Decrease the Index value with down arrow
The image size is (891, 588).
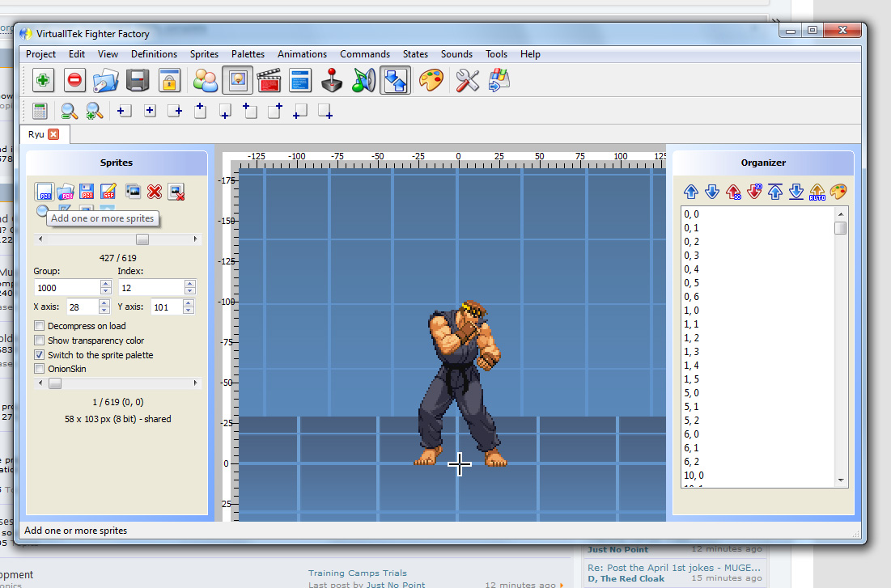[190, 291]
